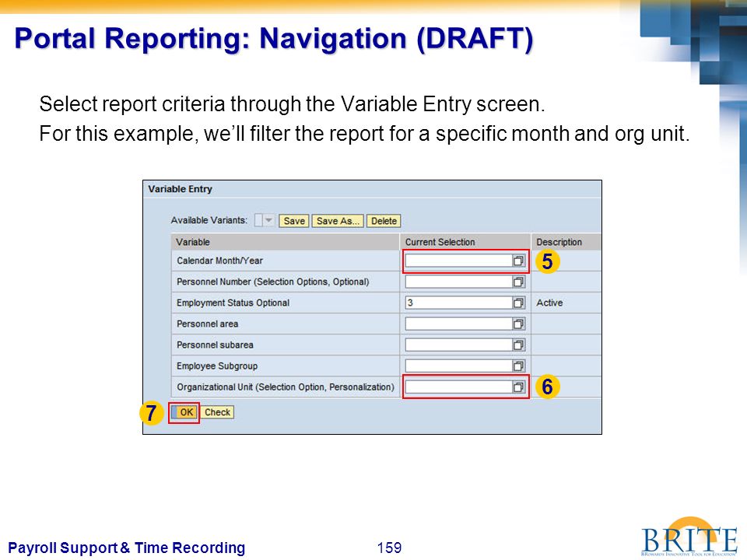747x560 pixels.
Task: Focus the Personnel Number input field
Action: 459,282
